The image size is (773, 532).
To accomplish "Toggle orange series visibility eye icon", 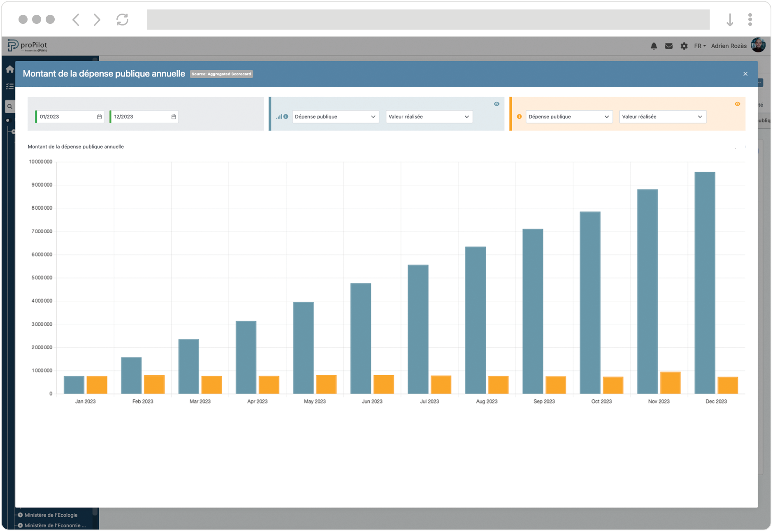I will [737, 104].
